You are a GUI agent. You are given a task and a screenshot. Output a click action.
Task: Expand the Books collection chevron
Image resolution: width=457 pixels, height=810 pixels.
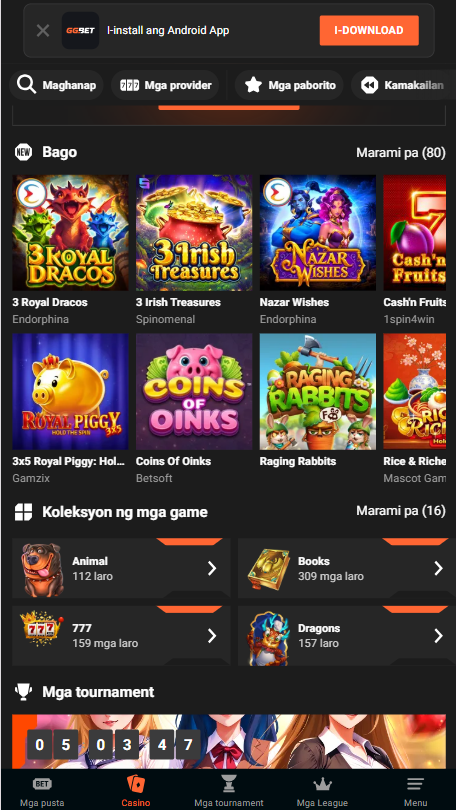click(438, 568)
